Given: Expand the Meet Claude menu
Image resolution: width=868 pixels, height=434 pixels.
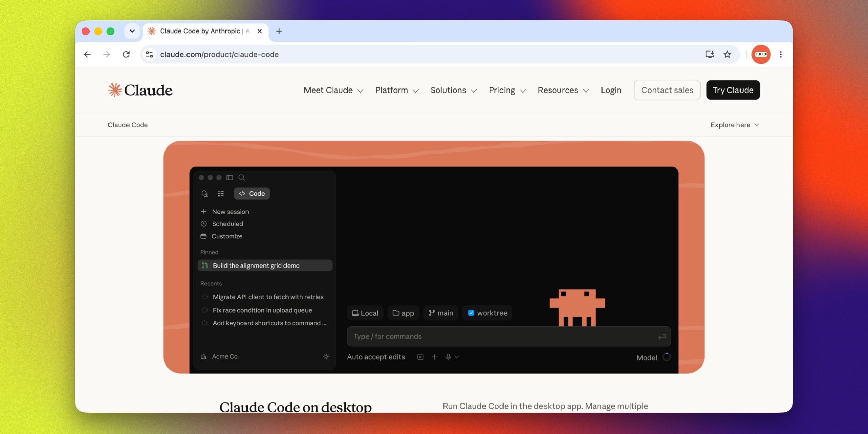Looking at the screenshot, I should pyautogui.click(x=333, y=90).
